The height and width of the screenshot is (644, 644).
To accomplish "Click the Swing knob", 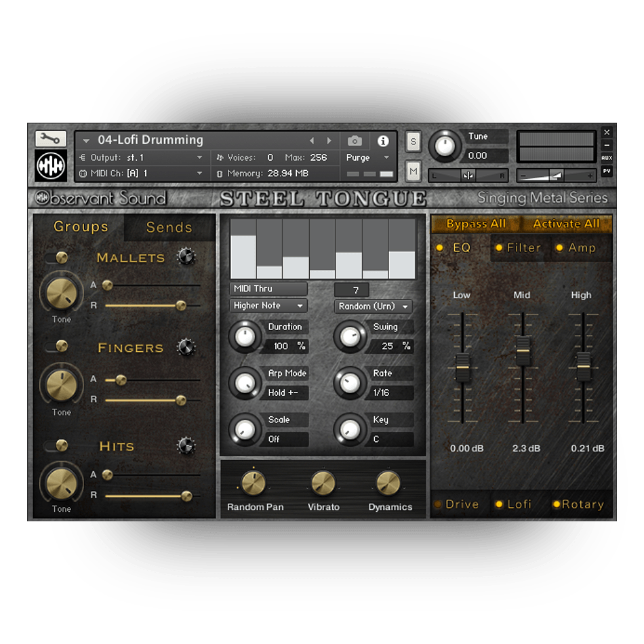I will pyautogui.click(x=350, y=337).
